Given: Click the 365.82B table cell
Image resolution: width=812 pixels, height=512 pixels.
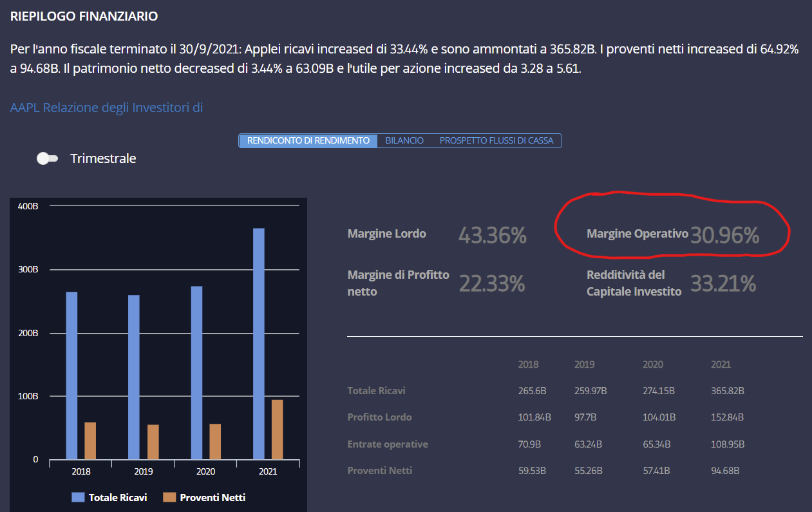Looking at the screenshot, I should pos(728,391).
